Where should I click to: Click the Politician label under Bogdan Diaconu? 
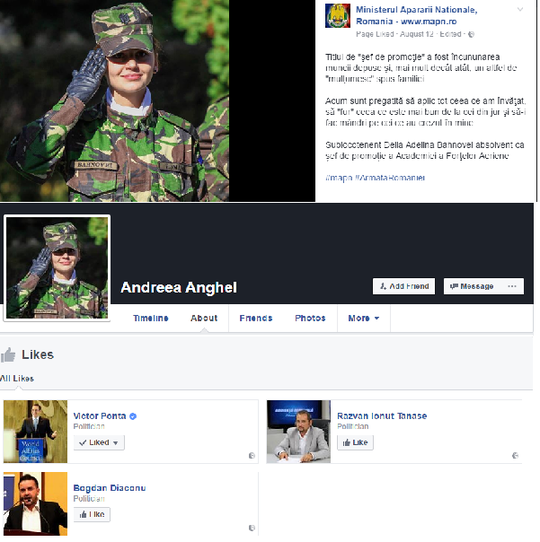pos(89,498)
